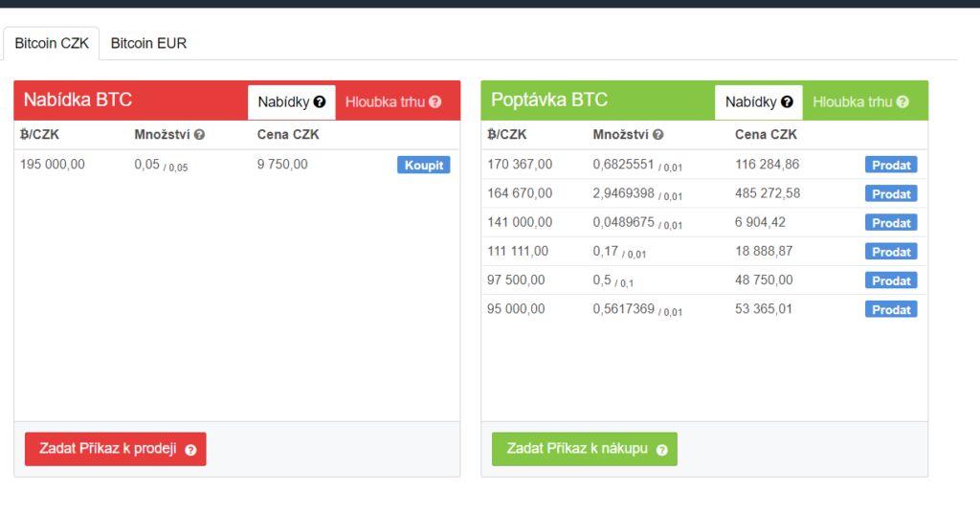Click the 164 670,00 price cell
Screen dimensions: 980x515
(x=520, y=193)
